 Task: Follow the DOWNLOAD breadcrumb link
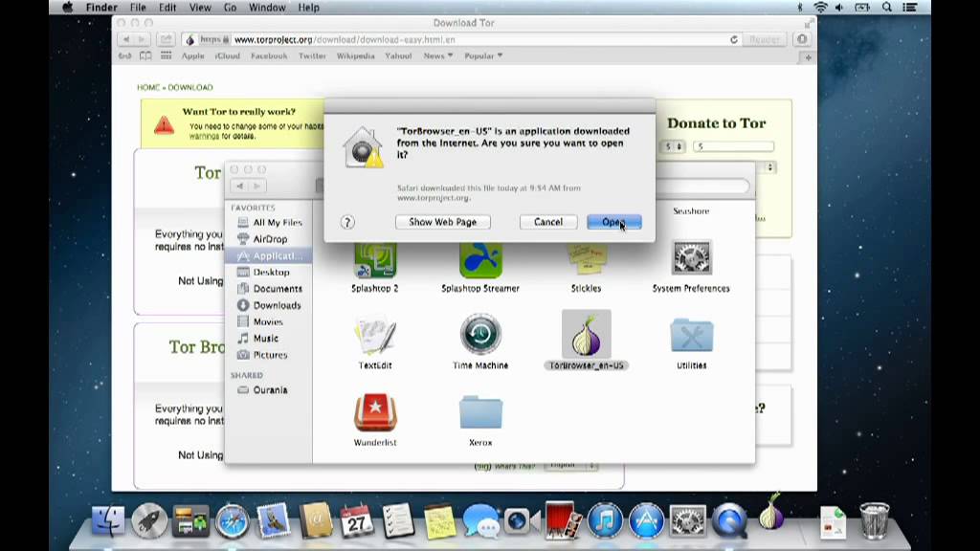pos(190,87)
